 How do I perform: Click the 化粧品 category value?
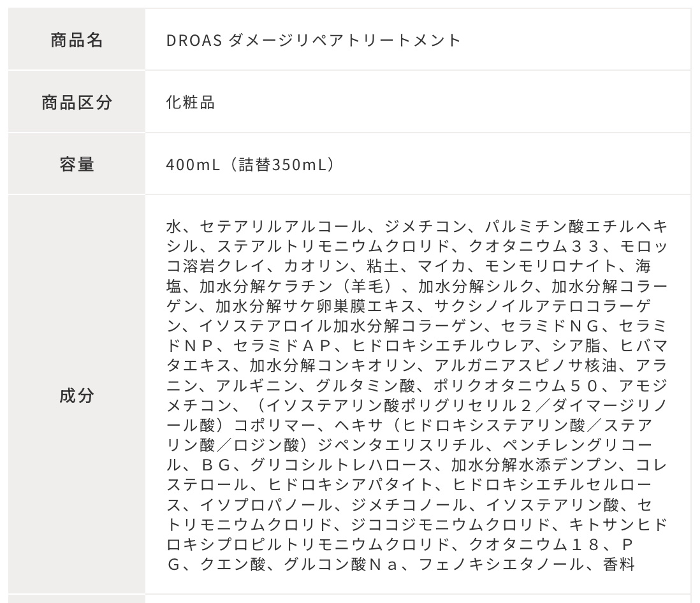pos(190,102)
